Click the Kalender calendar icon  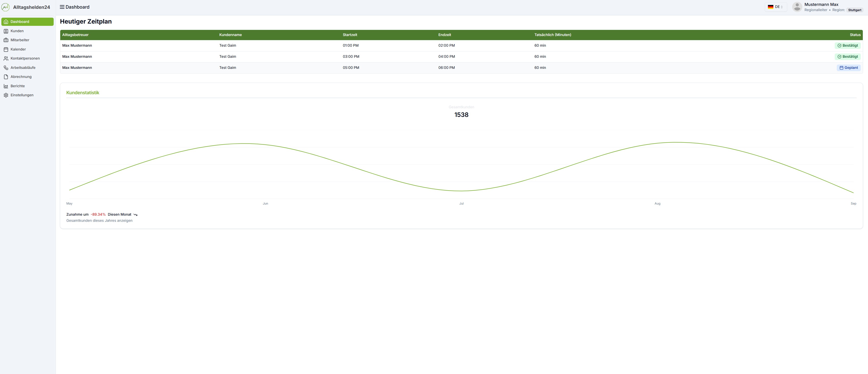[x=6, y=49]
